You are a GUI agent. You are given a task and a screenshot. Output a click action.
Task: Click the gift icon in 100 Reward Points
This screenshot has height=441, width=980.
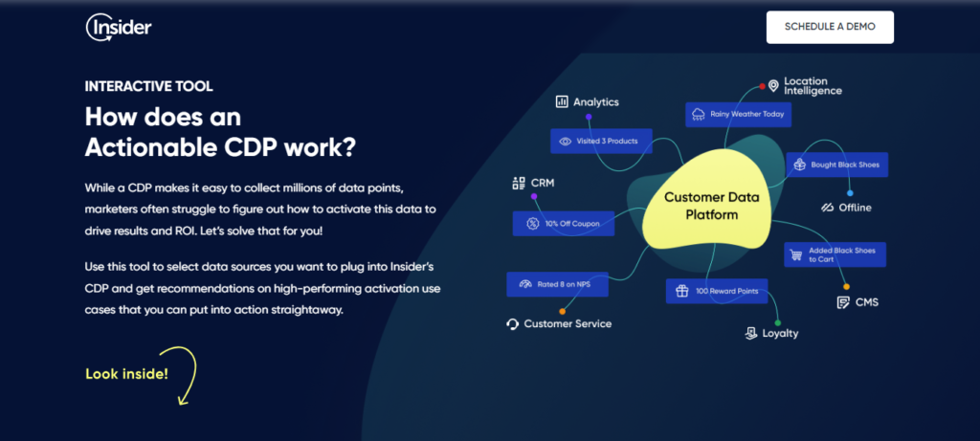tap(681, 291)
